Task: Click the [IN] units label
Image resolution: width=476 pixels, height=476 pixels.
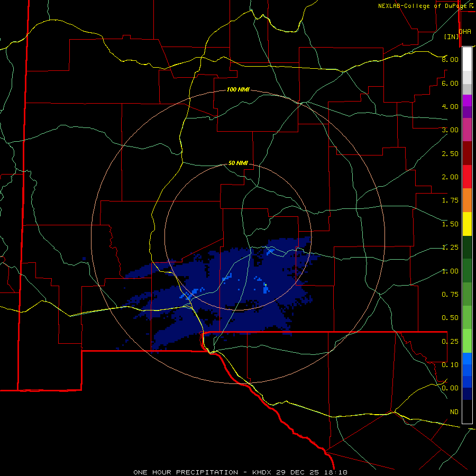Action: tap(452, 36)
